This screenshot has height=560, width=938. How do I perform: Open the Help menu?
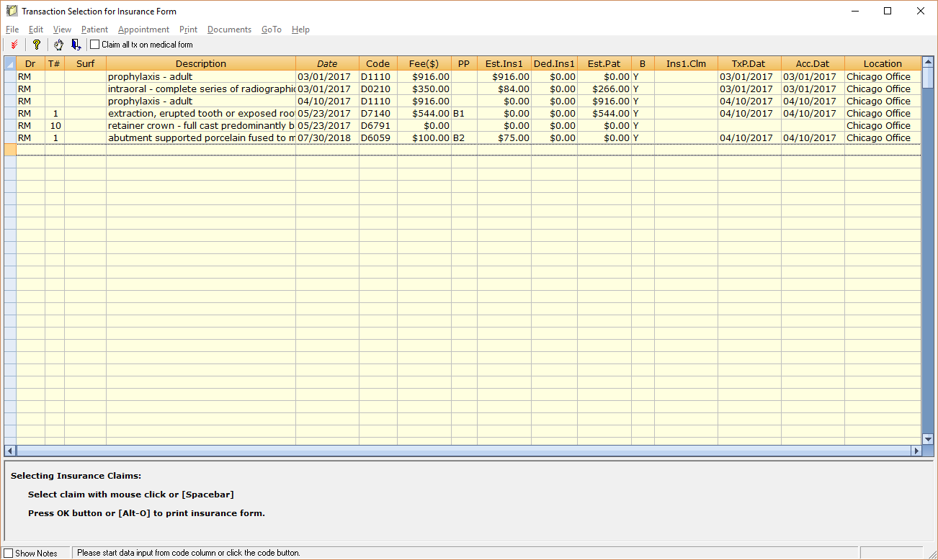click(300, 30)
